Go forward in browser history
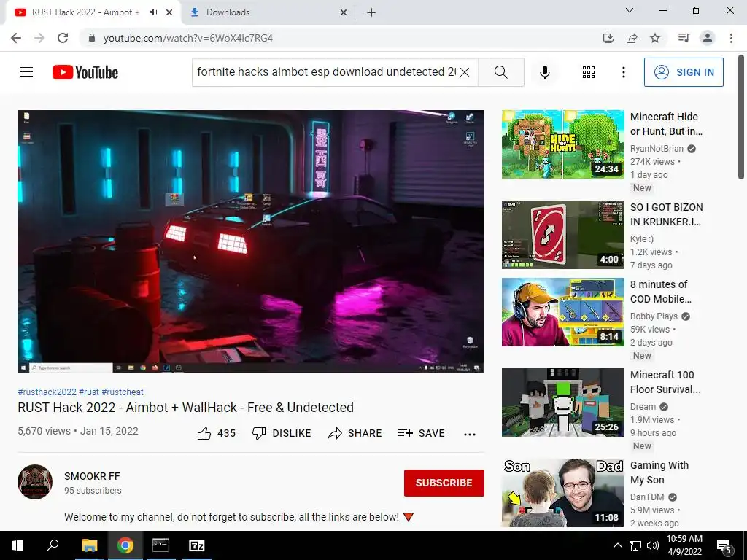 tap(39, 38)
